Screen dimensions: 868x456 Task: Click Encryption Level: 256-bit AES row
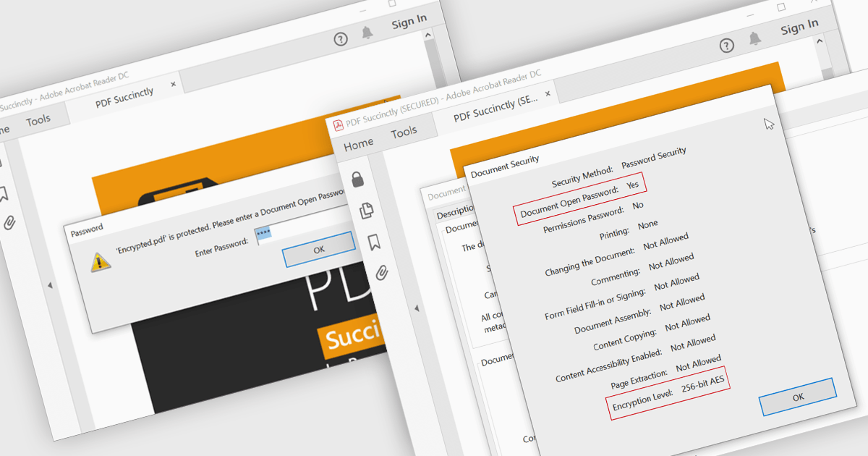669,393
